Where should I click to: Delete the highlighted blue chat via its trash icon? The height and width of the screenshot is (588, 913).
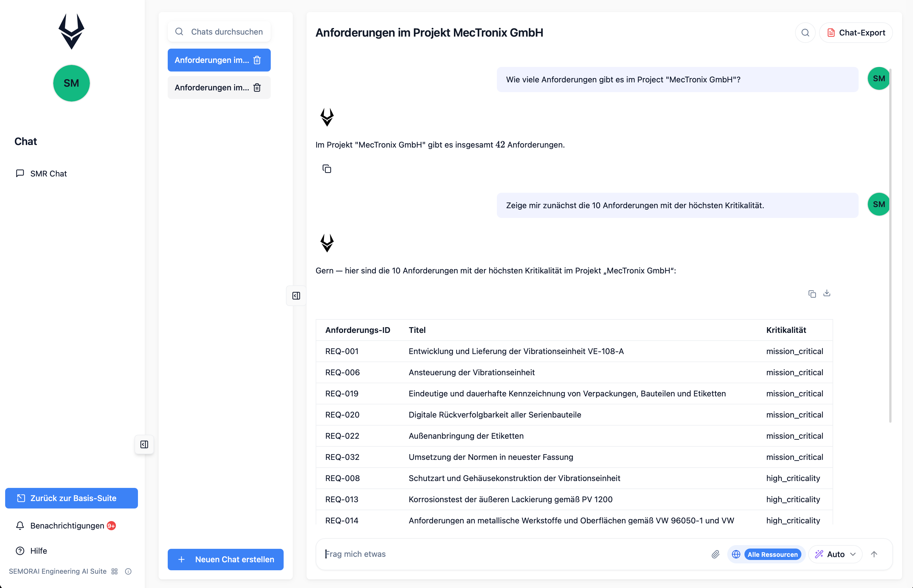257,60
